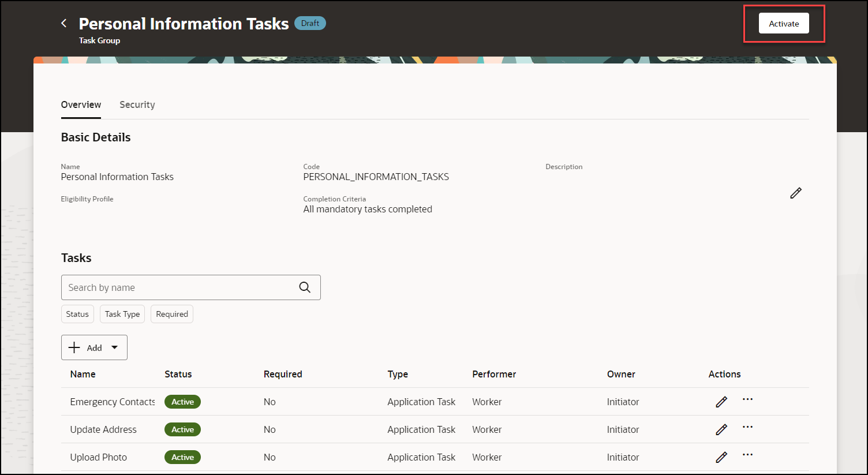
Task: Click Active badge in Emergency Contacts row
Action: click(x=182, y=402)
